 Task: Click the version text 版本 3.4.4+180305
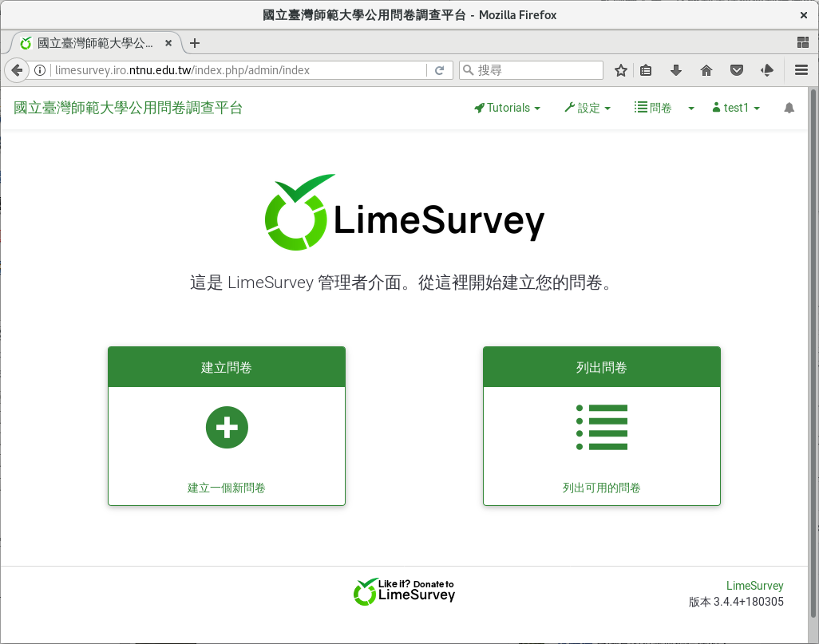pyautogui.click(x=736, y=602)
